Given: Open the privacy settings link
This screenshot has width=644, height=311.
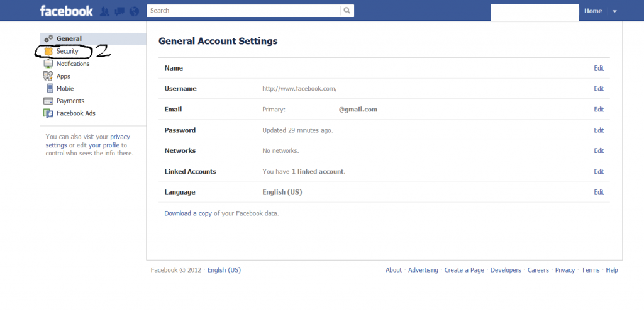Looking at the screenshot, I should click(88, 140).
